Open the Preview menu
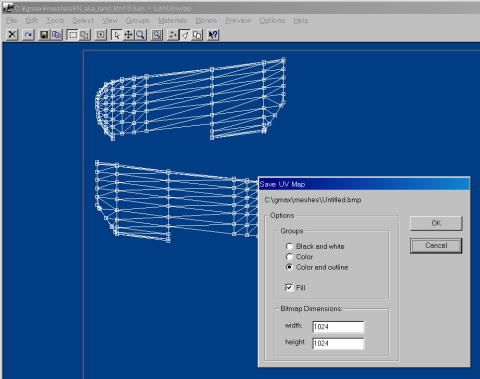480x379 pixels. coord(238,20)
